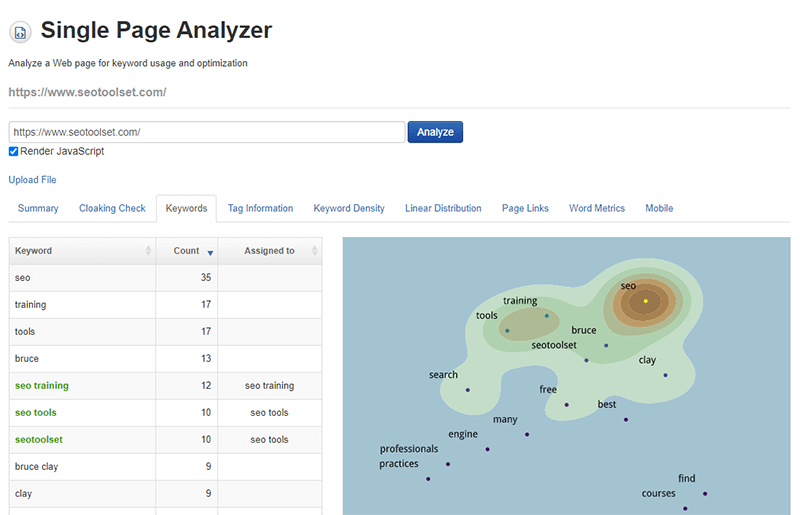The width and height of the screenshot is (800, 515).
Task: Select the 'bruce clay' keyword cell
Action: 82,467
